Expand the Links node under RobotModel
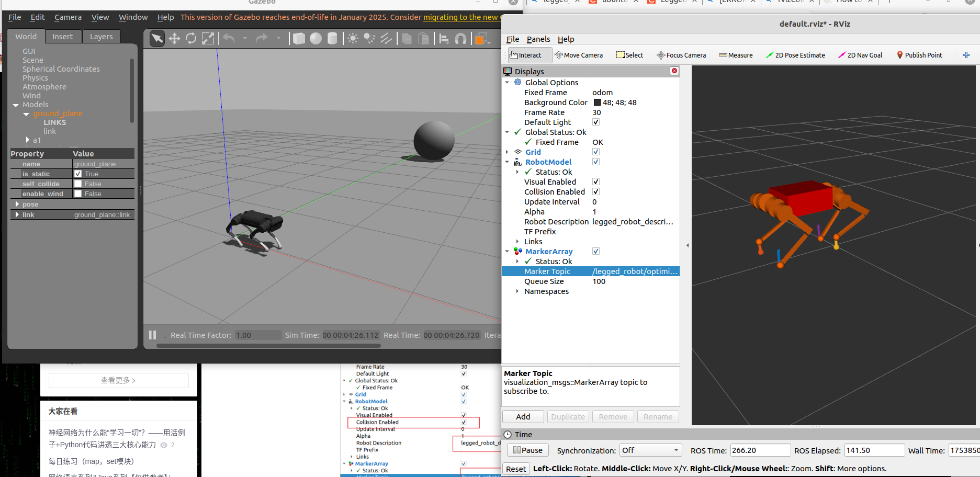980x477 pixels. [517, 241]
